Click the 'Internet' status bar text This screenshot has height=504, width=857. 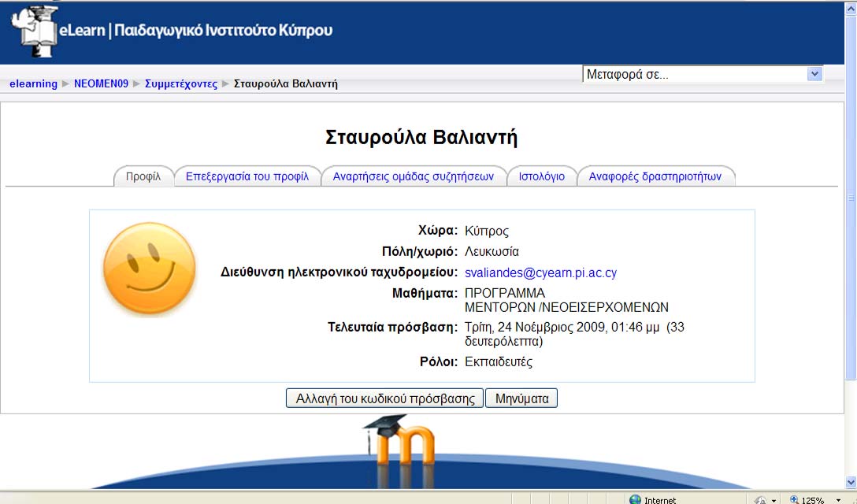(x=660, y=500)
